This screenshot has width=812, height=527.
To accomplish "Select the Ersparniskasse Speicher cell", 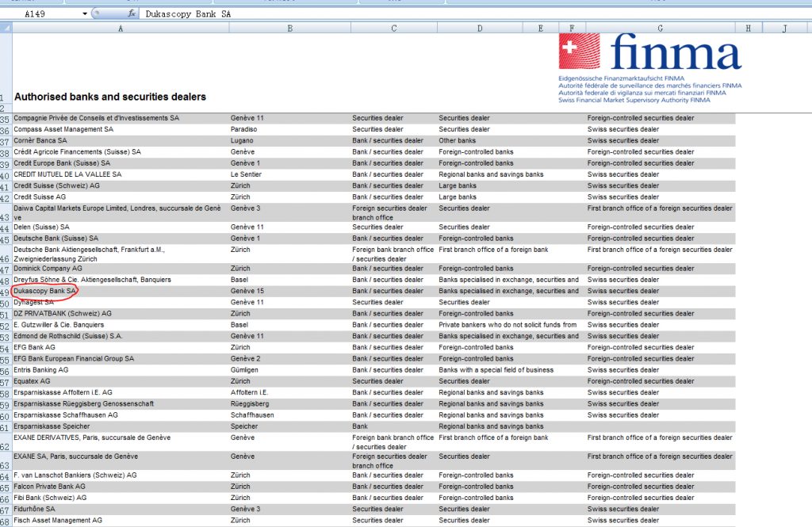I will coord(121,426).
